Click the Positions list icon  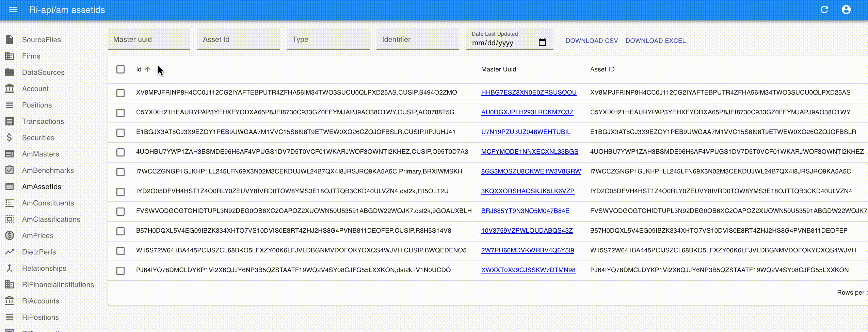(x=10, y=105)
